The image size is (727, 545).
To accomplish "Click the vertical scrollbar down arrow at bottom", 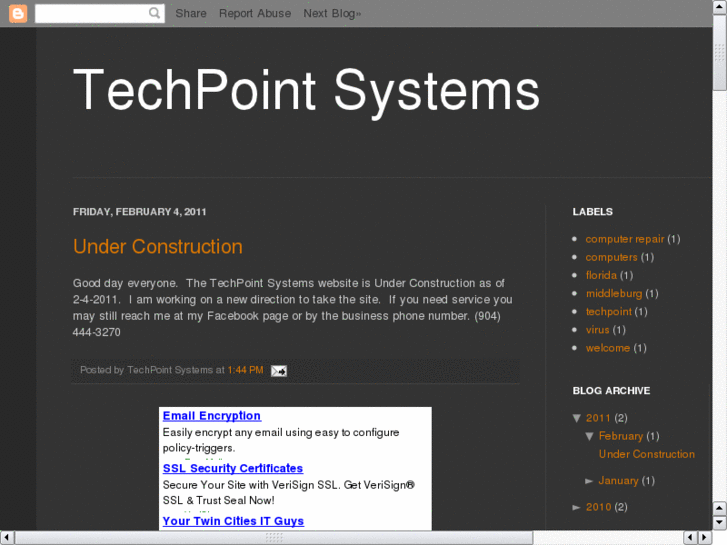I will [720, 522].
